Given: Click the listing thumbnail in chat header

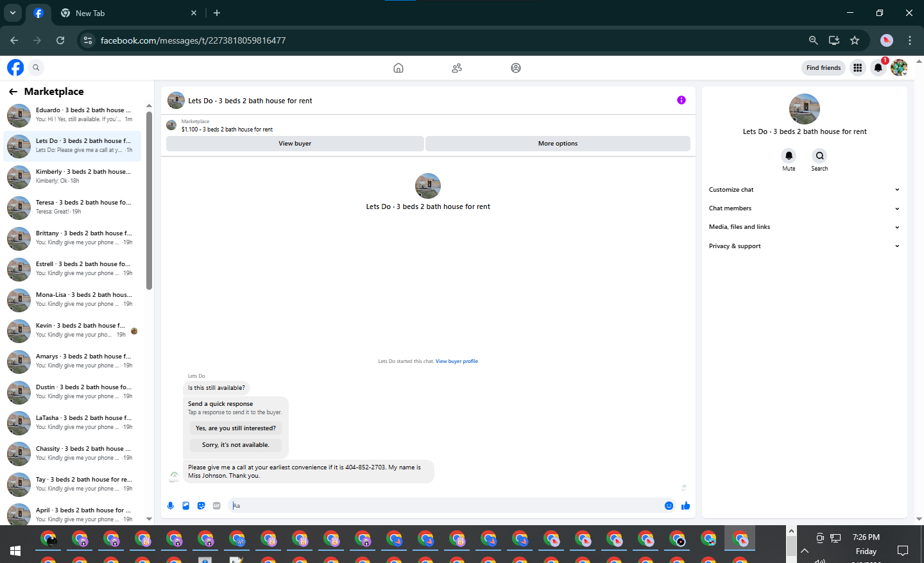Looking at the screenshot, I should [176, 101].
